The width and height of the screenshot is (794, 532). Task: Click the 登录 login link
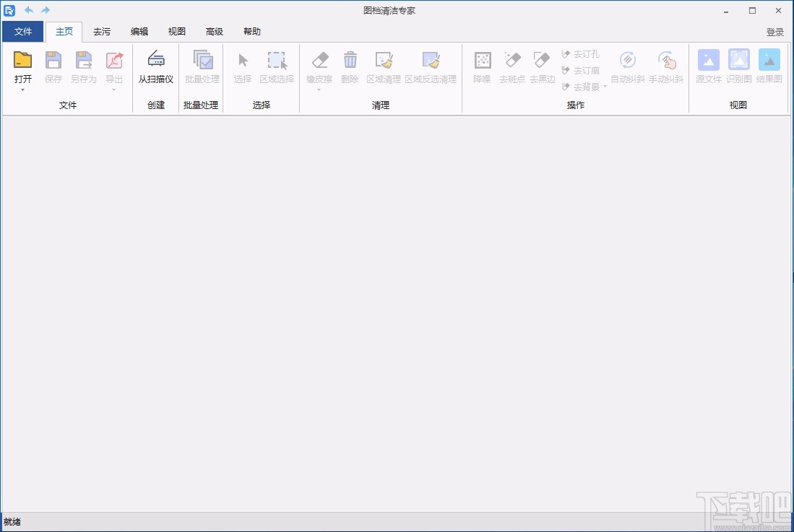[774, 31]
